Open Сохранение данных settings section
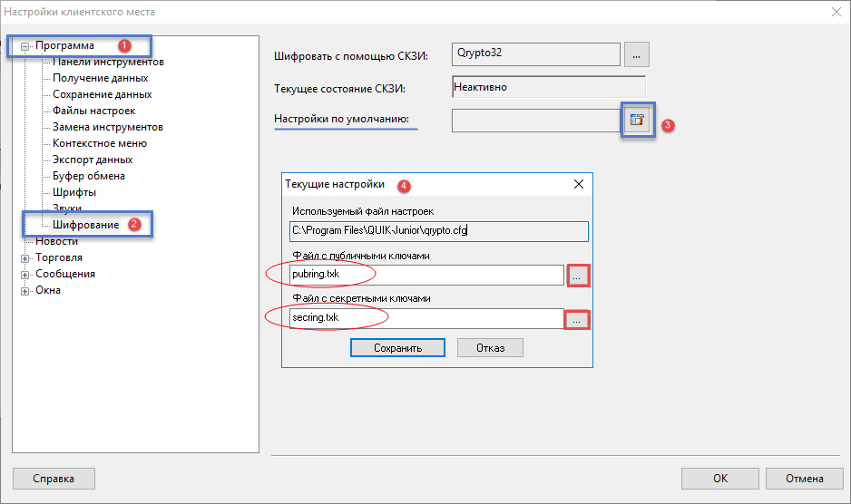 (x=102, y=94)
